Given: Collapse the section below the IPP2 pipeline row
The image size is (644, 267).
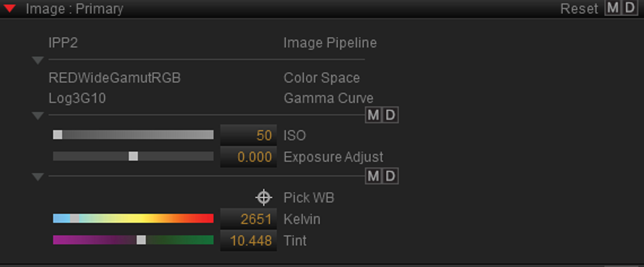Looking at the screenshot, I should point(38,61).
